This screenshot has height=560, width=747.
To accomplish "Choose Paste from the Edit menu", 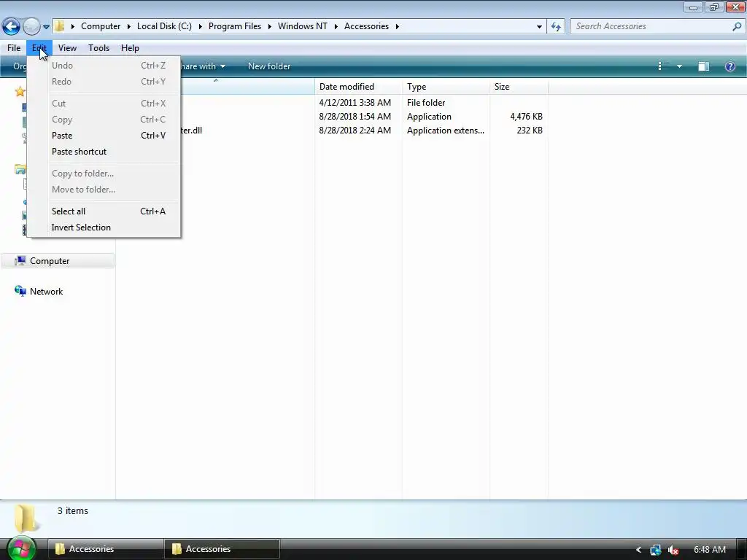I will (104, 136).
